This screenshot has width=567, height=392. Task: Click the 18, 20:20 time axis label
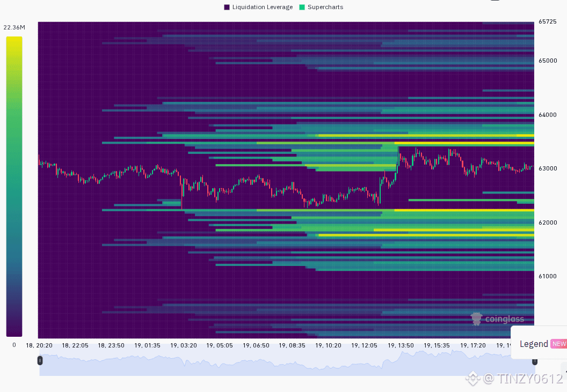(x=39, y=345)
